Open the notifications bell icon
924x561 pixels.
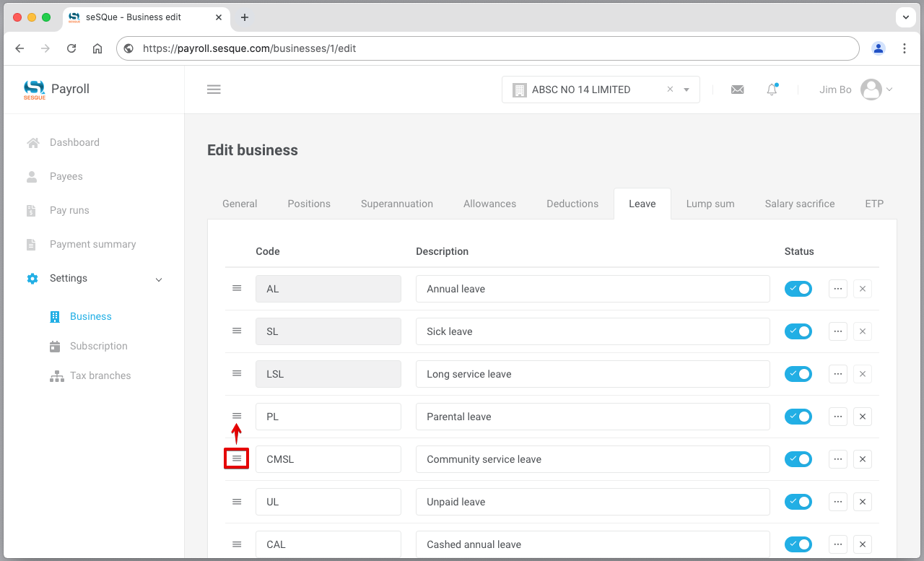(x=772, y=90)
